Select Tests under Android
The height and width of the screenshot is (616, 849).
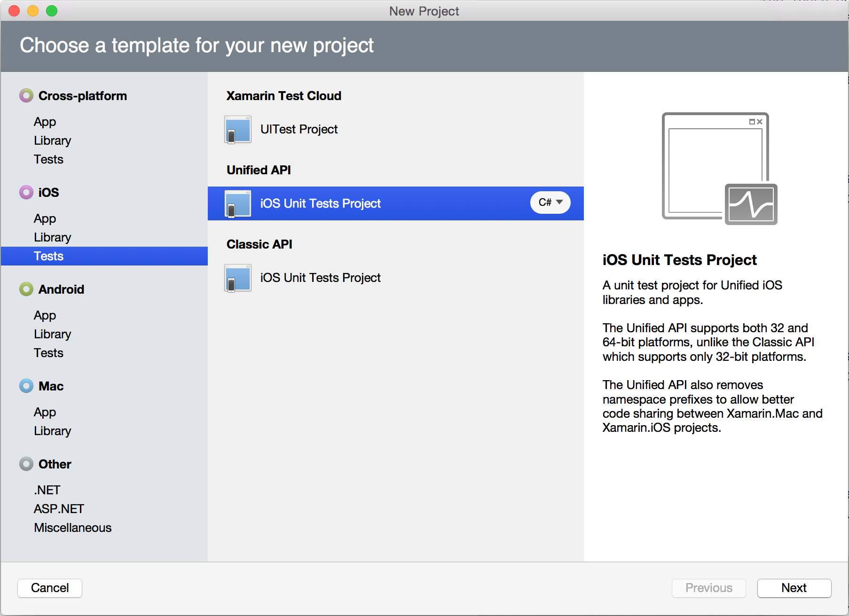(x=48, y=353)
